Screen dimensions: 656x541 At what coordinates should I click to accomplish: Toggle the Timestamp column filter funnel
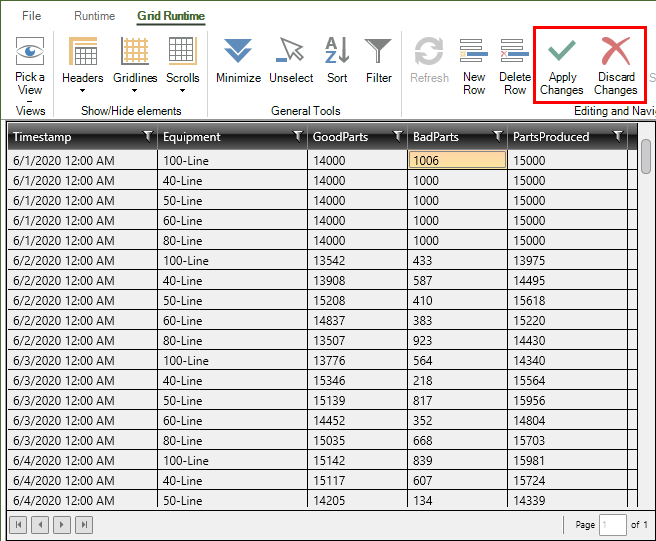pyautogui.click(x=147, y=136)
